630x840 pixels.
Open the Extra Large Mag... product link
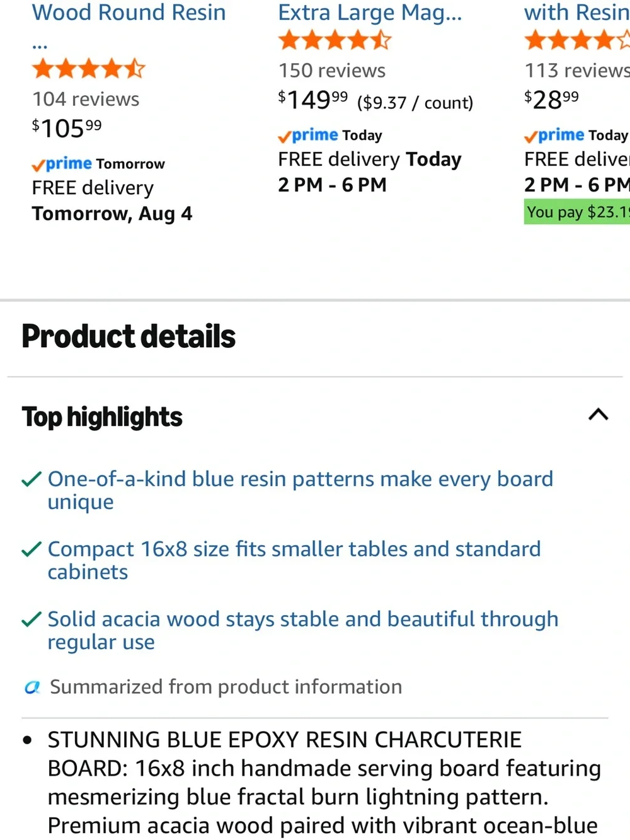[370, 12]
